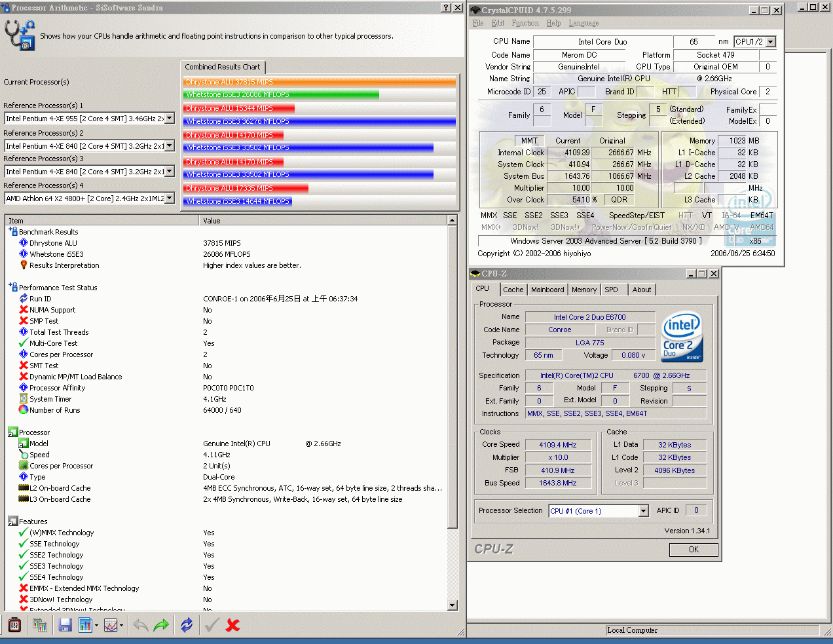
Task: Select the Combined Results Chart tab
Action: (x=223, y=67)
